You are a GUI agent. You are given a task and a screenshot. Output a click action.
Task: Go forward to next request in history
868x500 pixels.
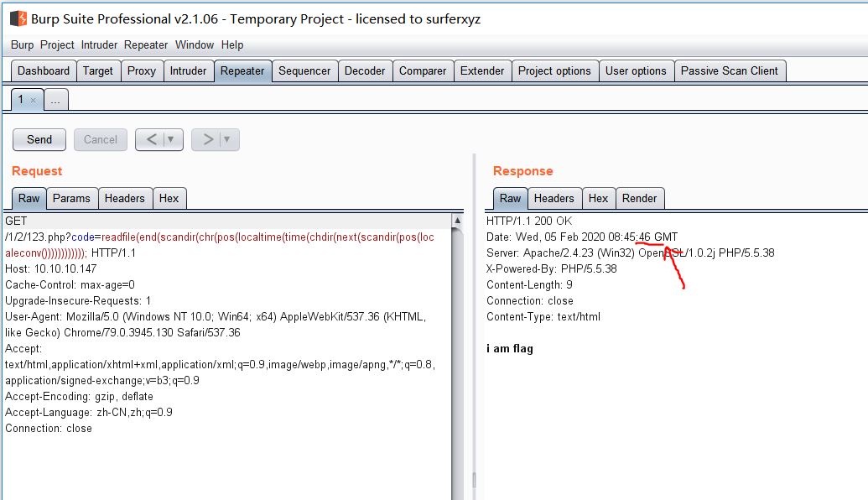(x=208, y=139)
